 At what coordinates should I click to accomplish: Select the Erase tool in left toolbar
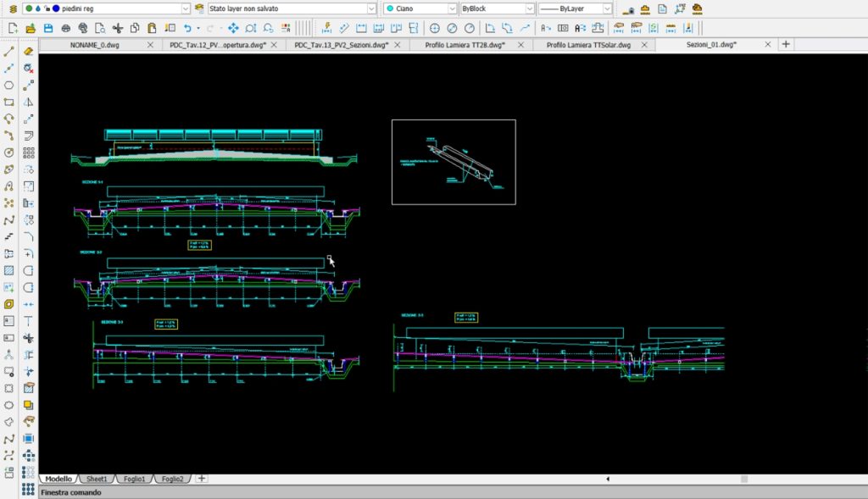click(x=29, y=52)
